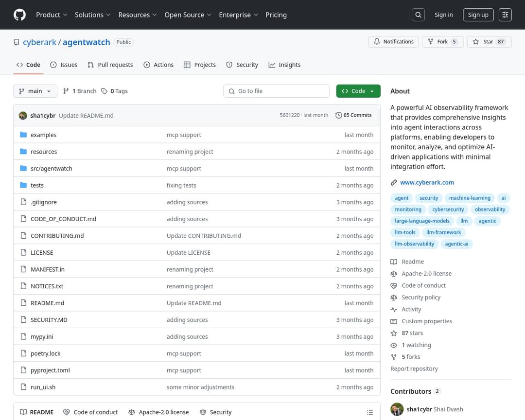Open the 65 Commits link
Screen dimensions: 525x420
click(353, 115)
